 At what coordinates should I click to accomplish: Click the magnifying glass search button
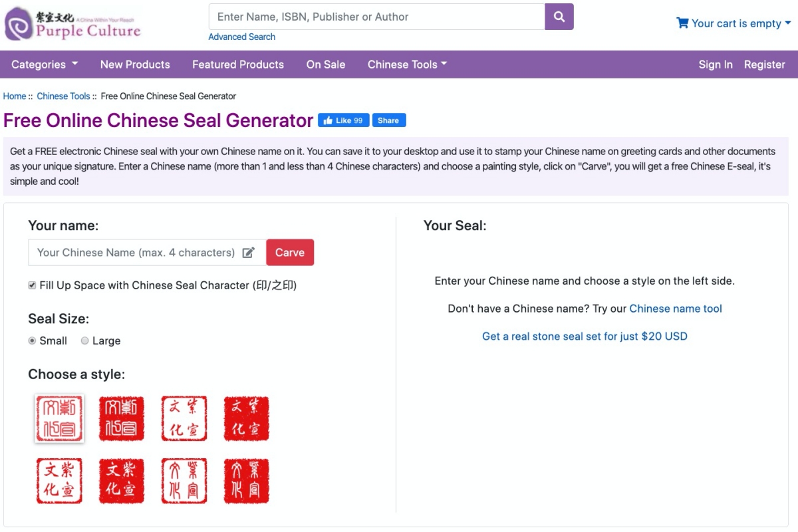point(559,17)
